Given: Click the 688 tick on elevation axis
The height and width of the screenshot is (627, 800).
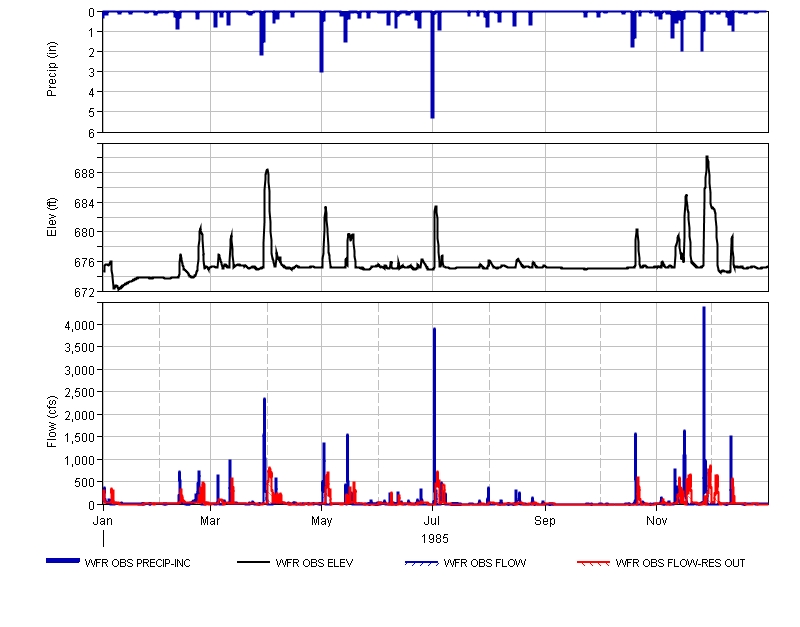Looking at the screenshot, I should point(85,173).
